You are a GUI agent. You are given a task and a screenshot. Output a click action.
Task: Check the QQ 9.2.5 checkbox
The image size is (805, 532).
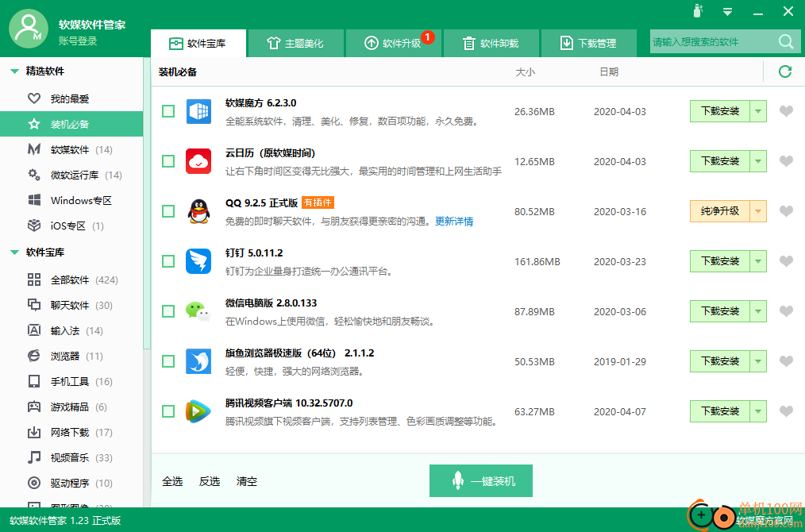coord(168,211)
